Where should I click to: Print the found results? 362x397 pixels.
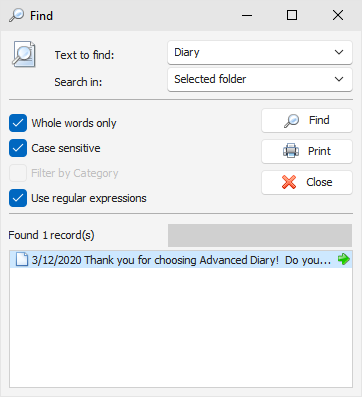(x=307, y=151)
